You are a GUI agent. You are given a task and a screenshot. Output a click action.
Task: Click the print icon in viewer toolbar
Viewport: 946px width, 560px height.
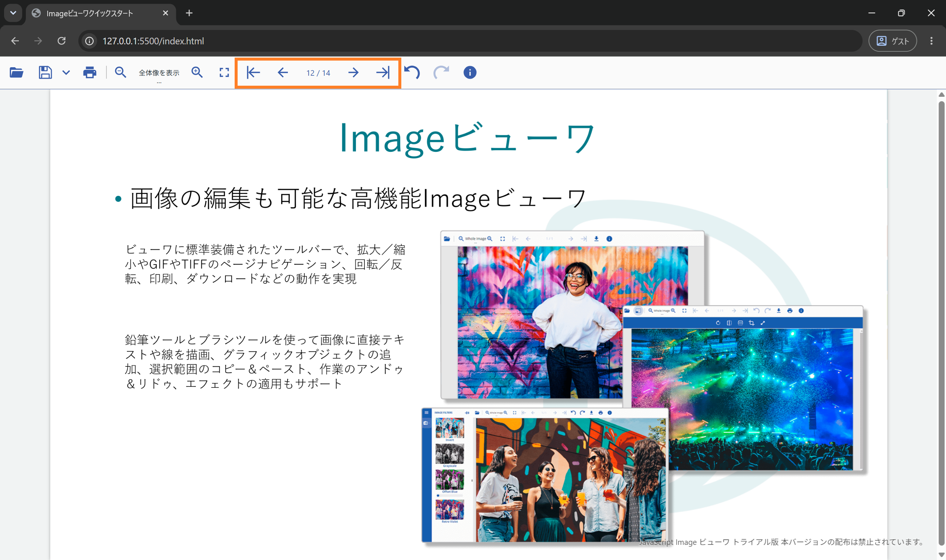pyautogui.click(x=89, y=72)
